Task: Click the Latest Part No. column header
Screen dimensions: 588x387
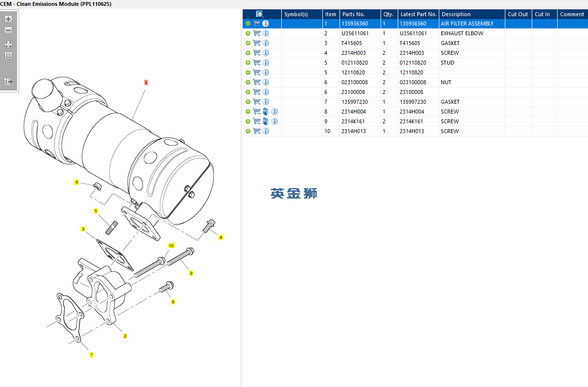Action: click(x=418, y=14)
